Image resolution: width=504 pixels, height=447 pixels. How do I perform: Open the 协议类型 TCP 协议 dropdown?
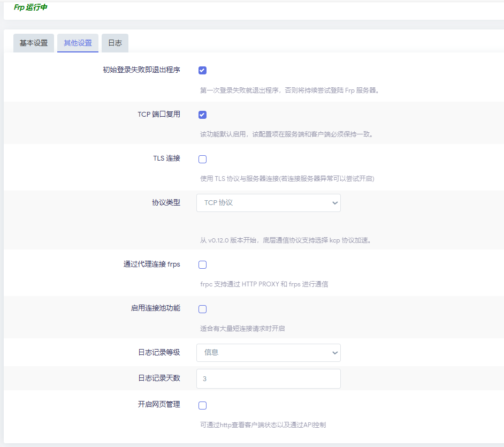(269, 202)
